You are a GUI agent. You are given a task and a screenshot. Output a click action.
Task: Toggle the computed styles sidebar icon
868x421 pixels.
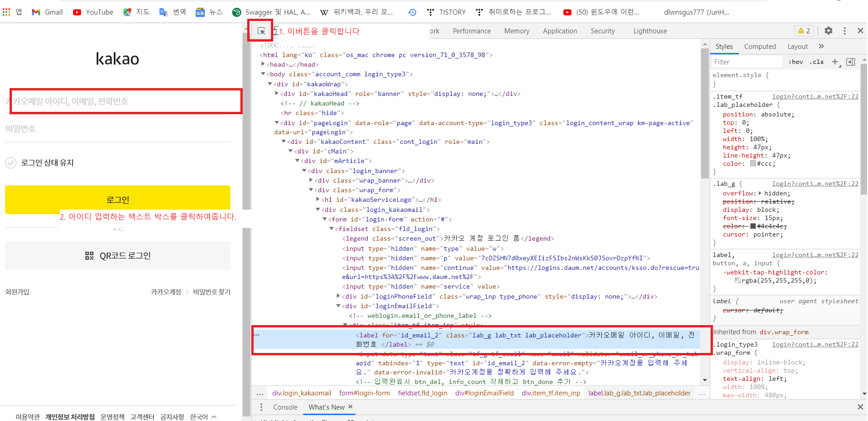851,62
